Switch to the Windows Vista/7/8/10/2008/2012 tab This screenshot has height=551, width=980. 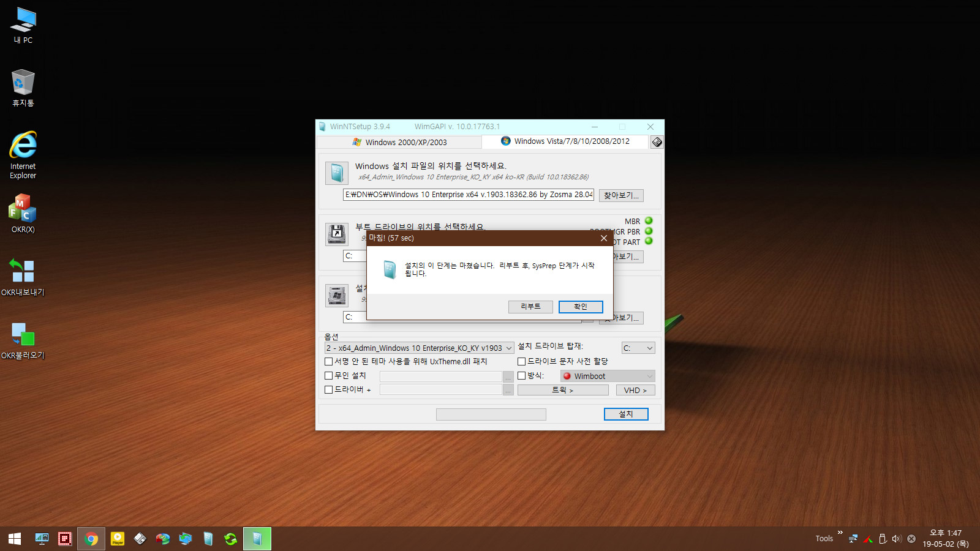coord(565,141)
